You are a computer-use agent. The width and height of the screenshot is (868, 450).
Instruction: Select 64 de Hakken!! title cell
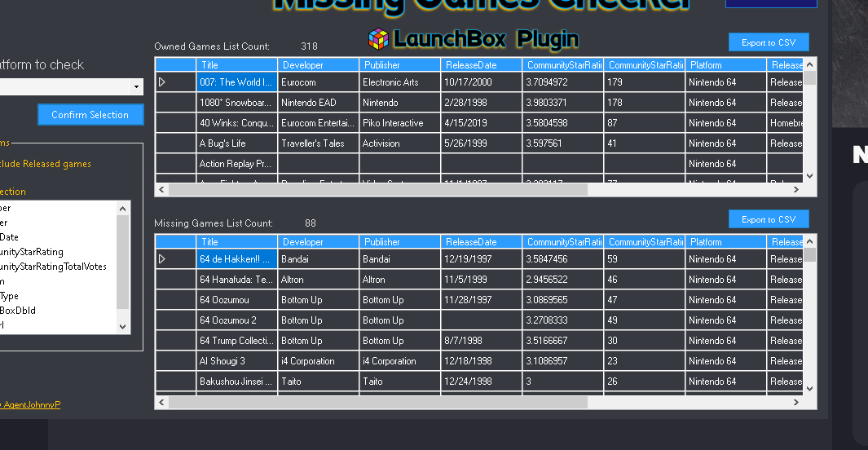(236, 259)
